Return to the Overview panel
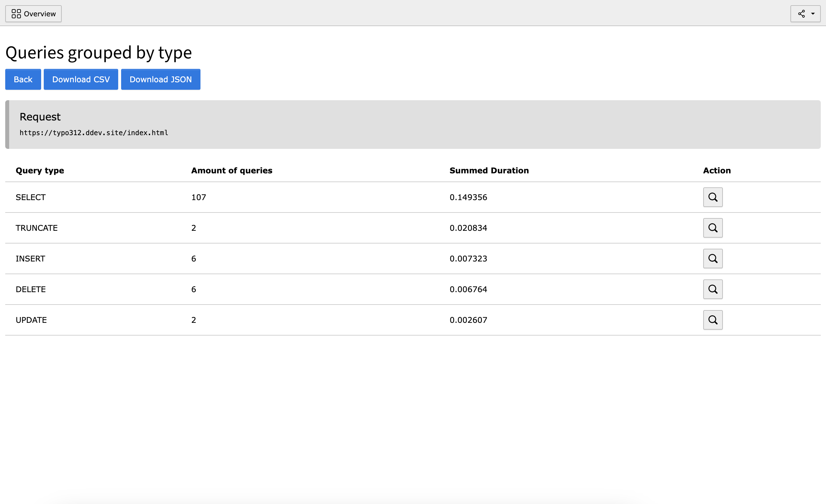826x504 pixels. (33, 14)
